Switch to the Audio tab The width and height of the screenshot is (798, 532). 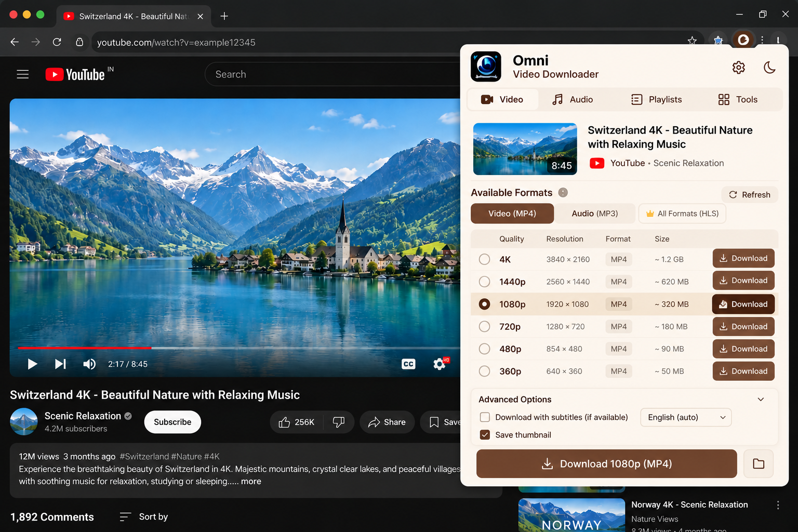(573, 99)
